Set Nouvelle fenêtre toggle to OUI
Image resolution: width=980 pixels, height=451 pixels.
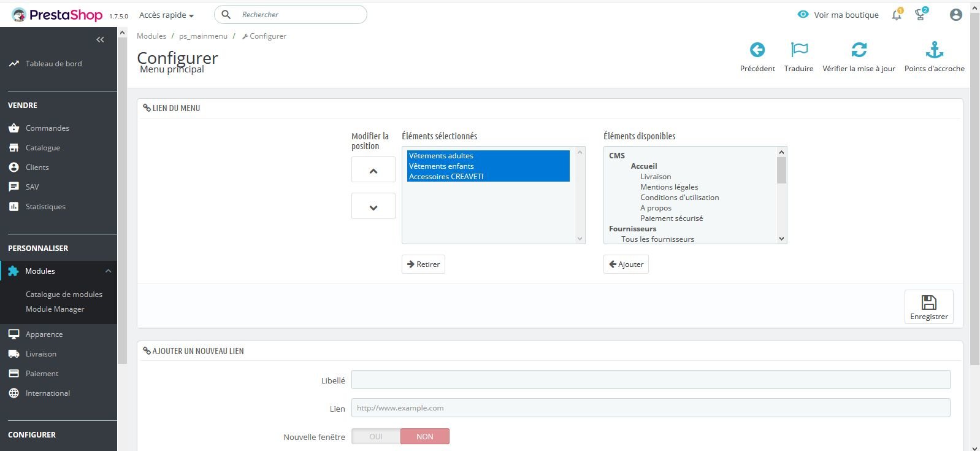tap(376, 436)
